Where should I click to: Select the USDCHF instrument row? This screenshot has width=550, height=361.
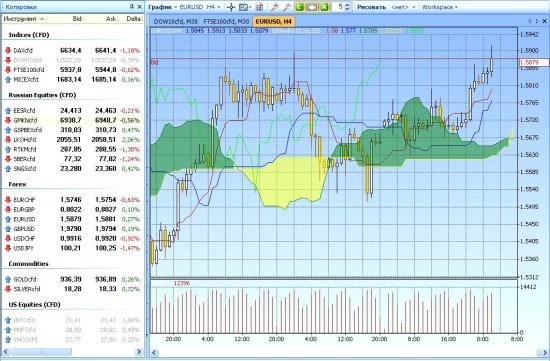click(x=72, y=239)
